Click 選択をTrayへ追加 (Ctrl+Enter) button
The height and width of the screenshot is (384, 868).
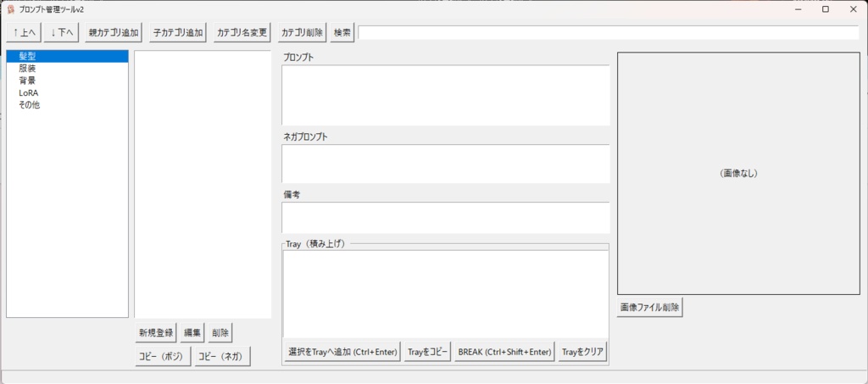tap(342, 352)
